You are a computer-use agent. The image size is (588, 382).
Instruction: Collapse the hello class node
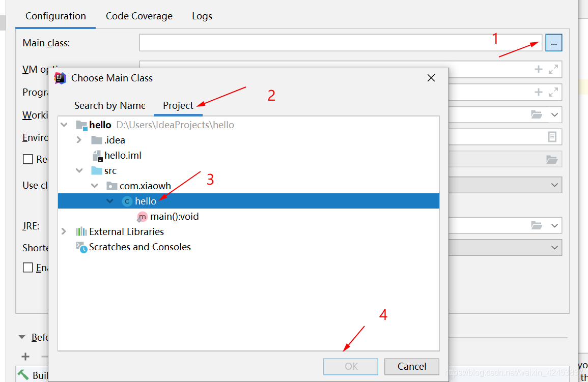[x=110, y=201]
